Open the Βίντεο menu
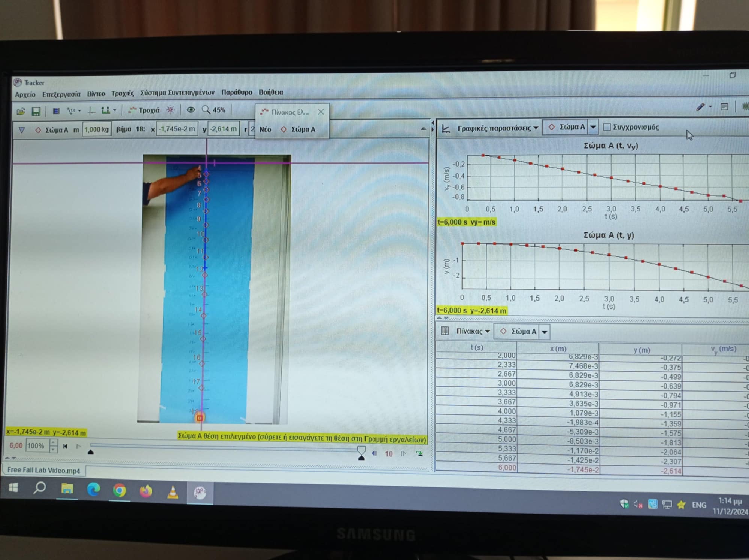Image resolution: width=749 pixels, height=560 pixels. 96,94
